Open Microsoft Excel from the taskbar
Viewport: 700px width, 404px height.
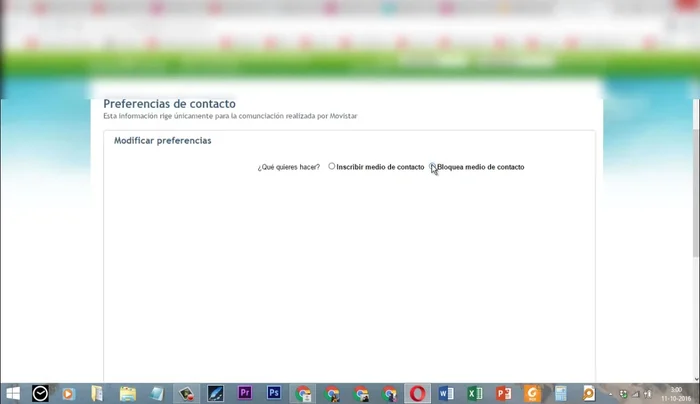pos(475,393)
